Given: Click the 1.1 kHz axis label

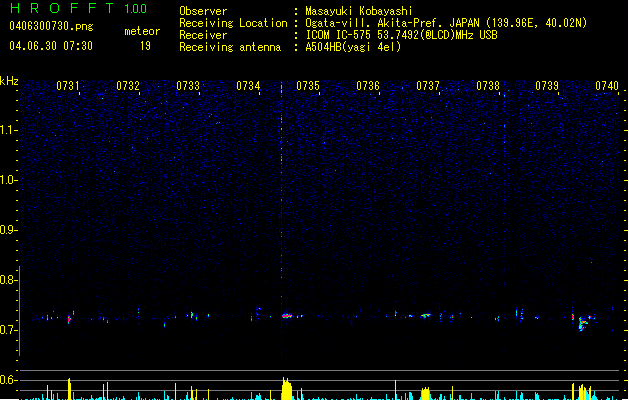Looking at the screenshot, I should (9, 130).
